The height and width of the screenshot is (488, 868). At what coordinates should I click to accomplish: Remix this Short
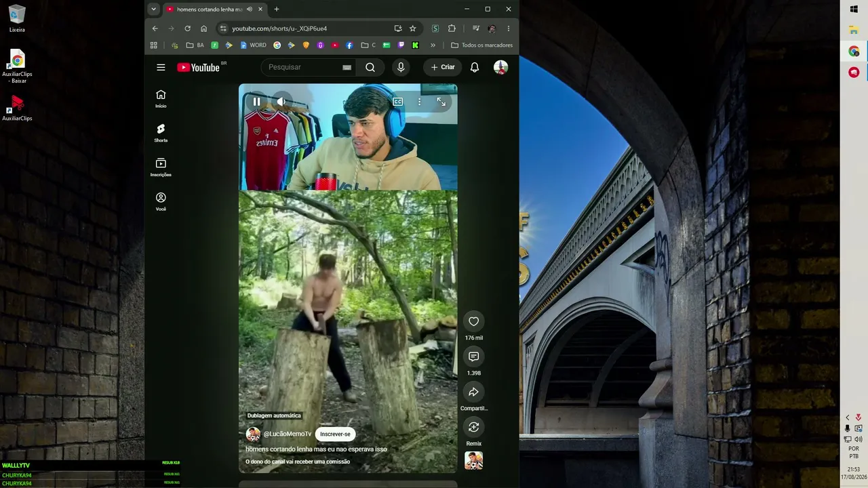tap(474, 427)
